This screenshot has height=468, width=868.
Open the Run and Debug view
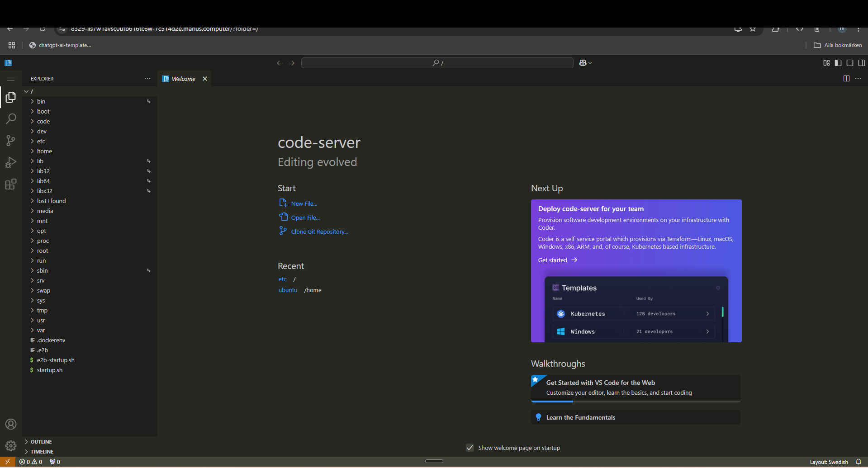11,162
